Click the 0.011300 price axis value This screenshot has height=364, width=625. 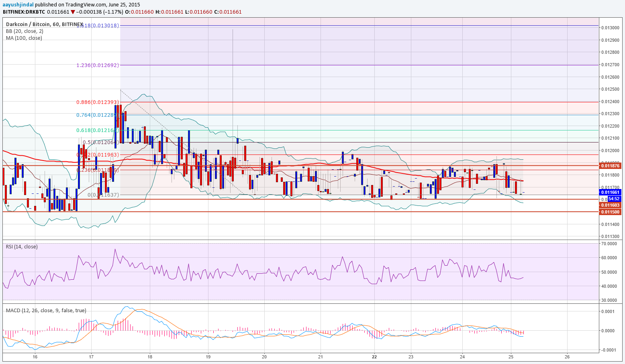(x=610, y=237)
